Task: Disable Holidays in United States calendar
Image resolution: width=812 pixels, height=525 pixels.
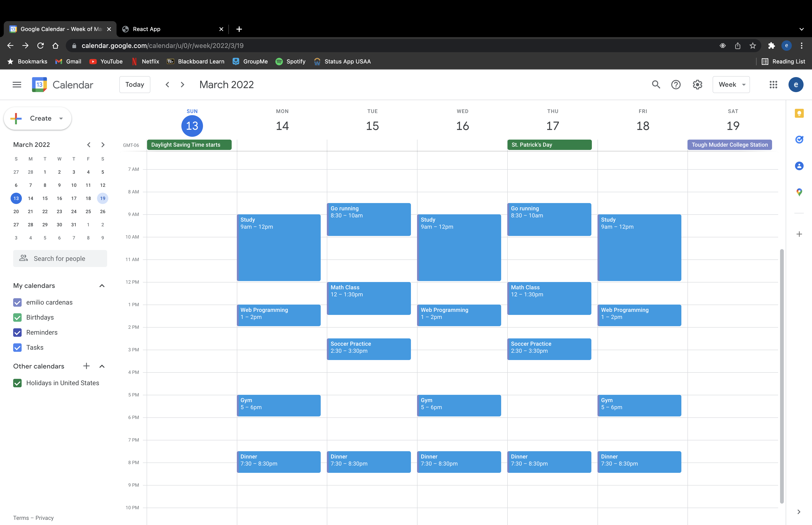Action: click(x=17, y=383)
